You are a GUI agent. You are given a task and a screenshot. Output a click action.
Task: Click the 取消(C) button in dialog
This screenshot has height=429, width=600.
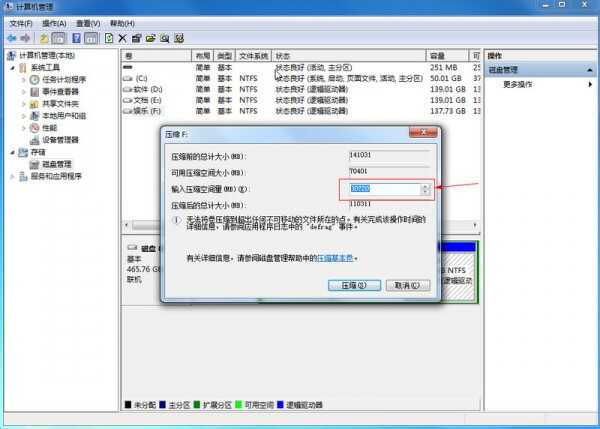tap(406, 285)
